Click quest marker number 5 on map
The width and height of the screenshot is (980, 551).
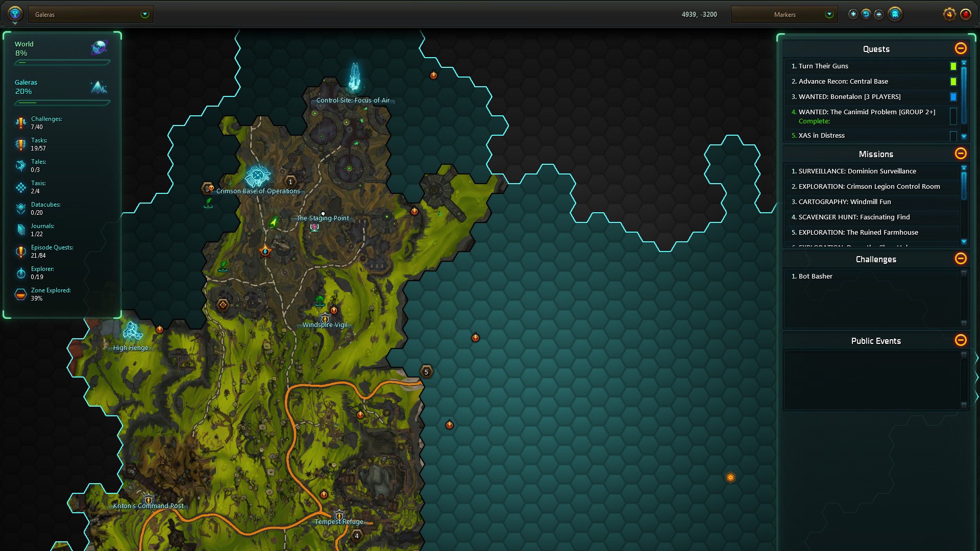tap(426, 372)
